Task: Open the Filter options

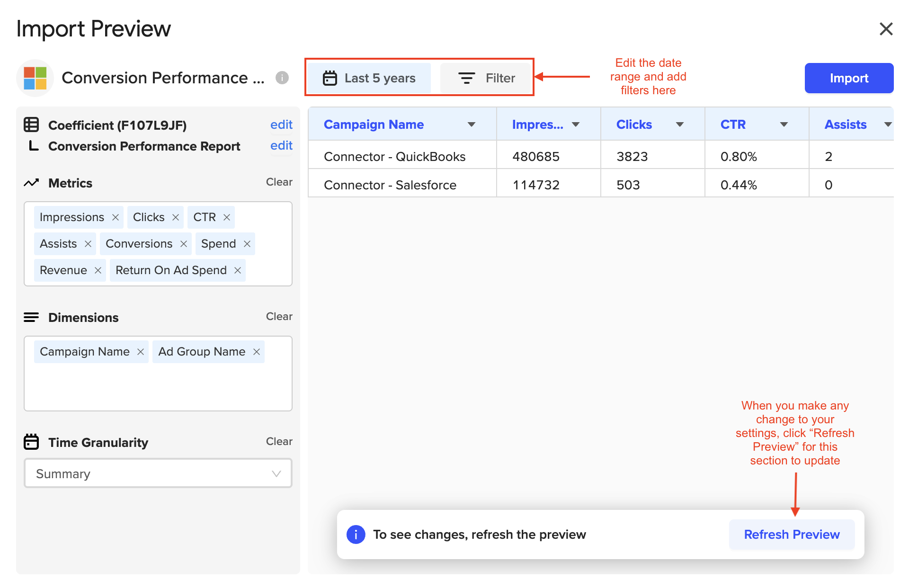Action: [486, 78]
